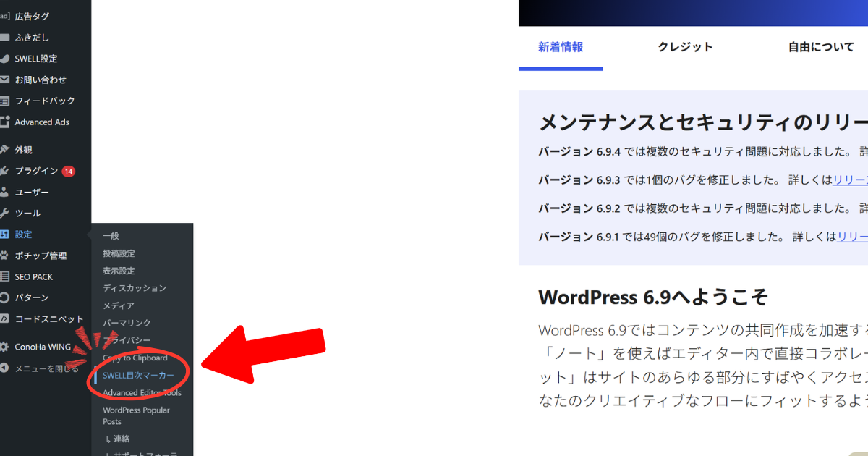
Task: Switch to the 自由について tab
Action: click(821, 47)
